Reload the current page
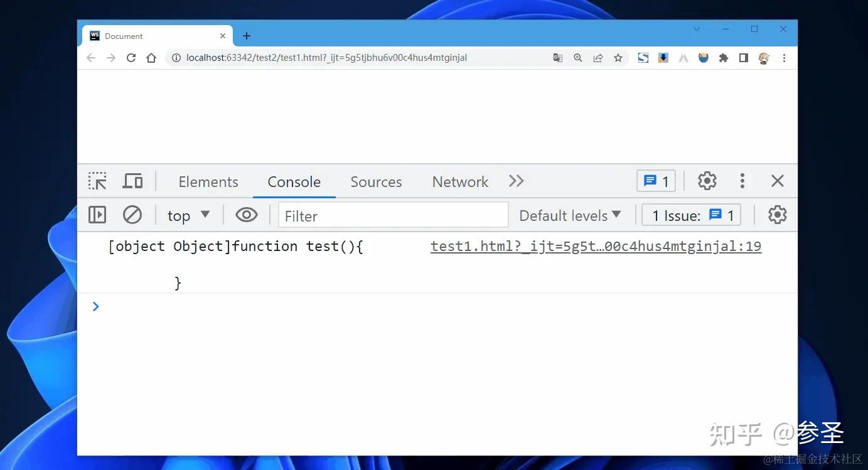Viewport: 868px width, 470px height. click(131, 58)
